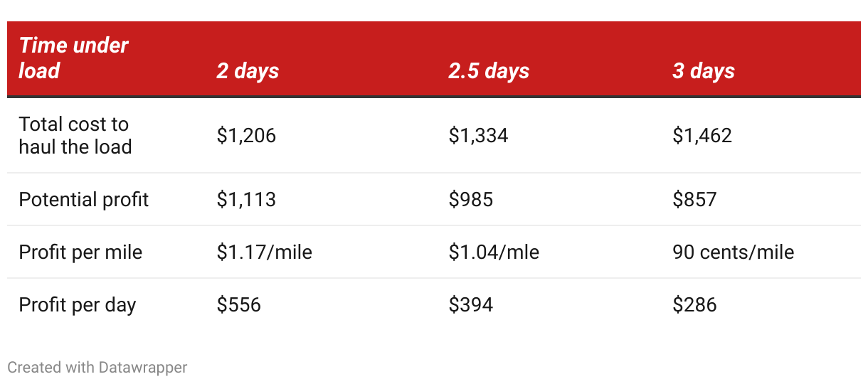The height and width of the screenshot is (384, 868).
Task: Select the '3 days' column header
Action: pos(704,71)
